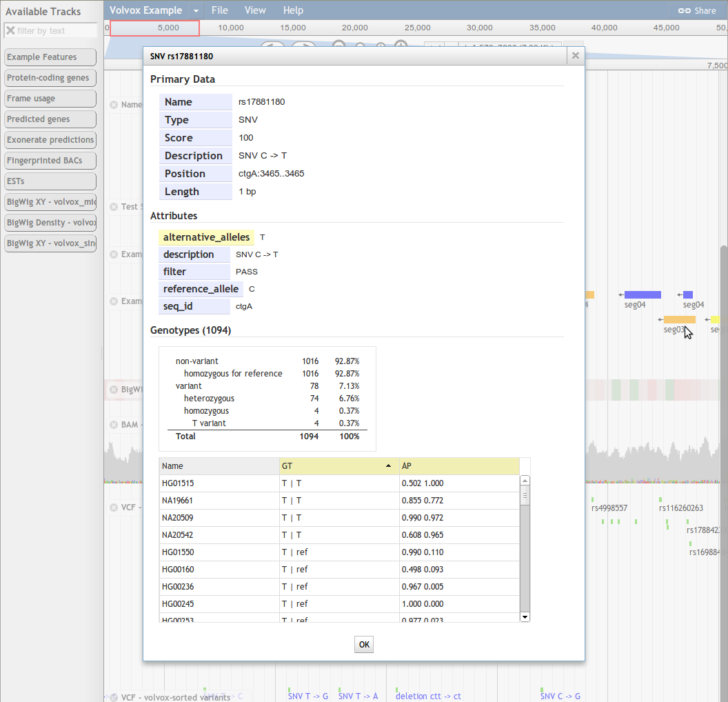Open the File menu
This screenshot has width=728, height=702.
click(220, 10)
